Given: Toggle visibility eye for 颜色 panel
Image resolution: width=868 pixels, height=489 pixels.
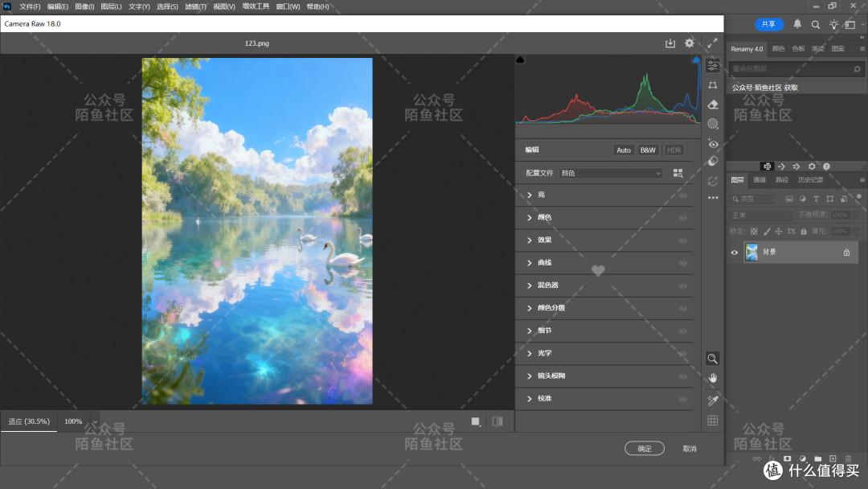Looking at the screenshot, I should [x=682, y=218].
